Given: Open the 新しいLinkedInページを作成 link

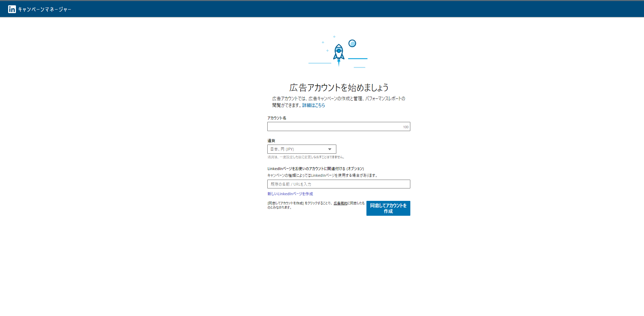Looking at the screenshot, I should click(x=290, y=194).
